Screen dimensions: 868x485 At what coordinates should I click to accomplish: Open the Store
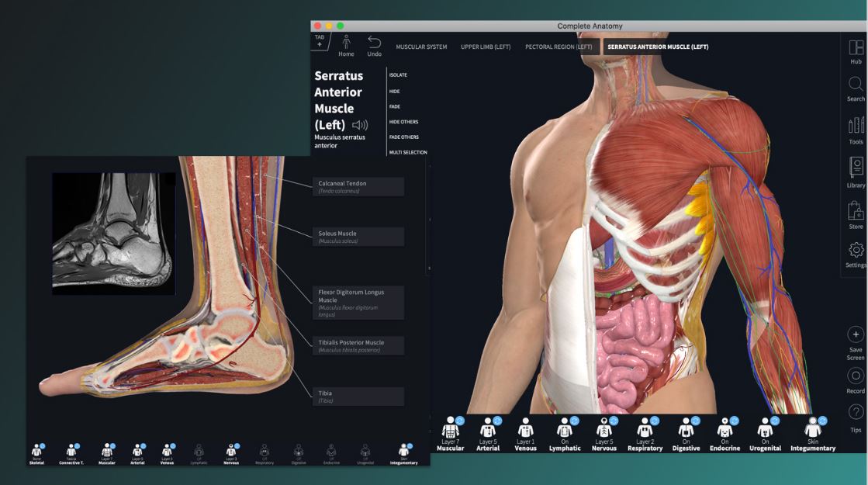[856, 215]
